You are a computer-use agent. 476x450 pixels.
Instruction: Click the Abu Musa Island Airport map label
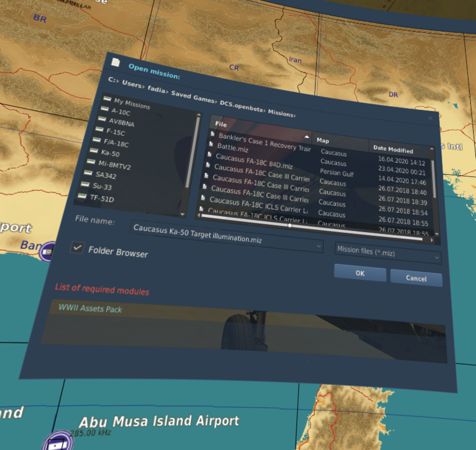click(159, 421)
